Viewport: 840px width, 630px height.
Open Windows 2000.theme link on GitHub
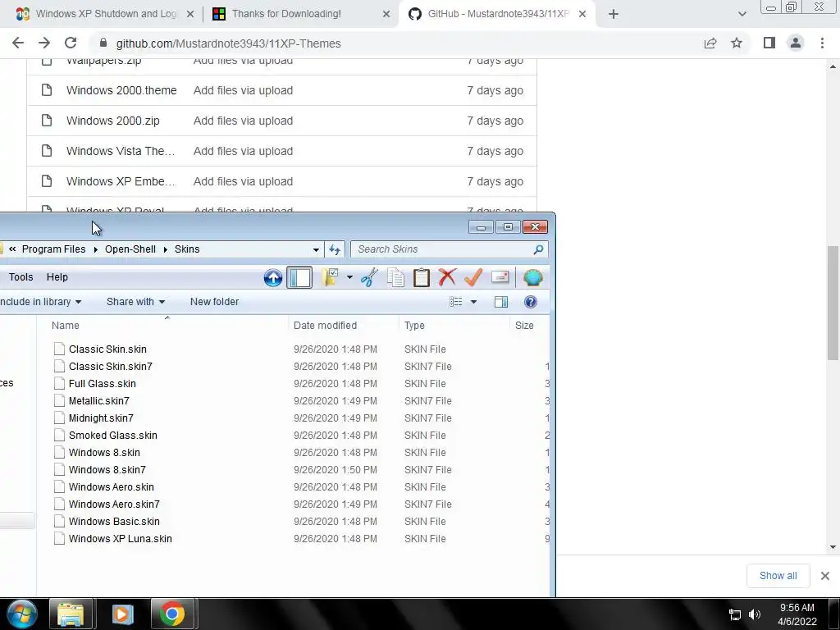[x=121, y=90]
